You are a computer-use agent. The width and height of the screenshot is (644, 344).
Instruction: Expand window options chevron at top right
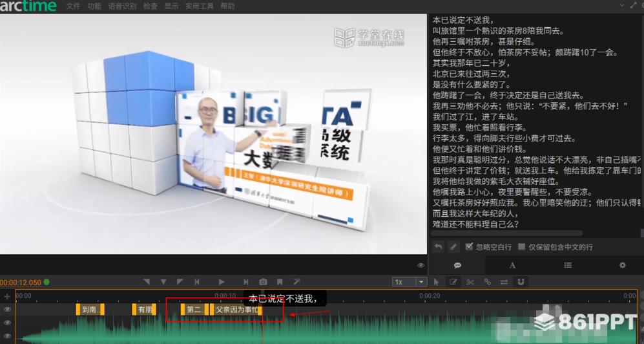click(622, 5)
